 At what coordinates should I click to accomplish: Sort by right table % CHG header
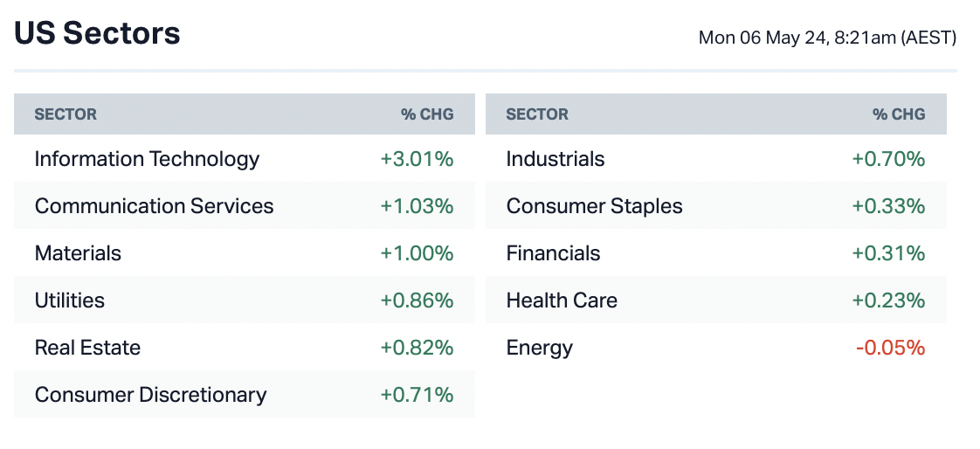899,114
